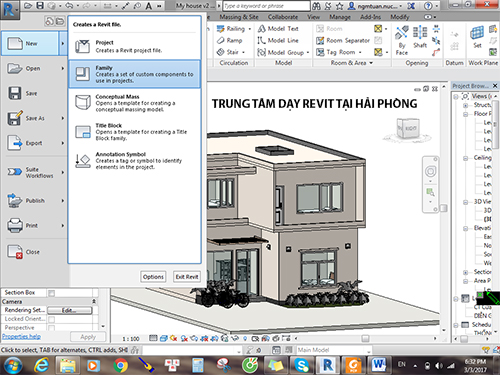Open the Add-Ins ribbon tab
The image size is (500, 375).
(370, 17)
